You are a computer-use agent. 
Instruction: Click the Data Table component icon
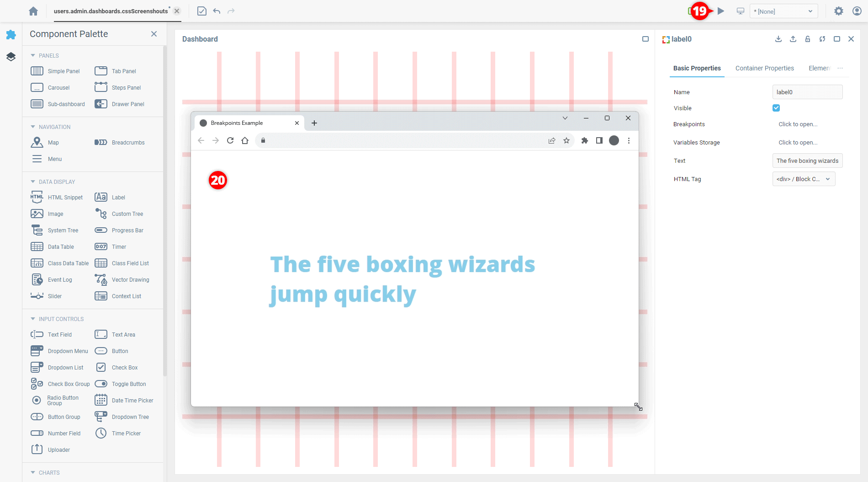click(37, 247)
